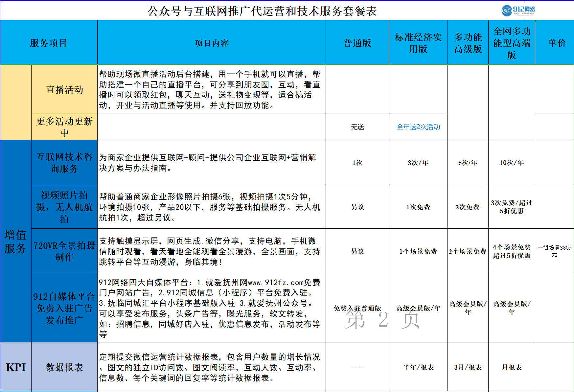Select the table title 公众号与互联网推广代运营和技术服务套餐表
Image resolution: width=574 pixels, height=392 pixels.
tap(262, 11)
